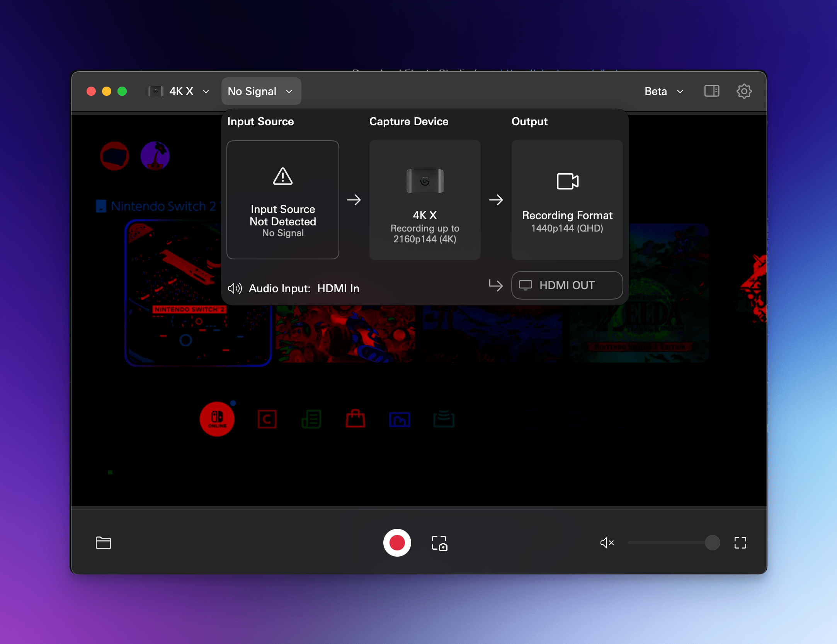Click the video camera Recording Format icon
The width and height of the screenshot is (837, 644).
[567, 181]
